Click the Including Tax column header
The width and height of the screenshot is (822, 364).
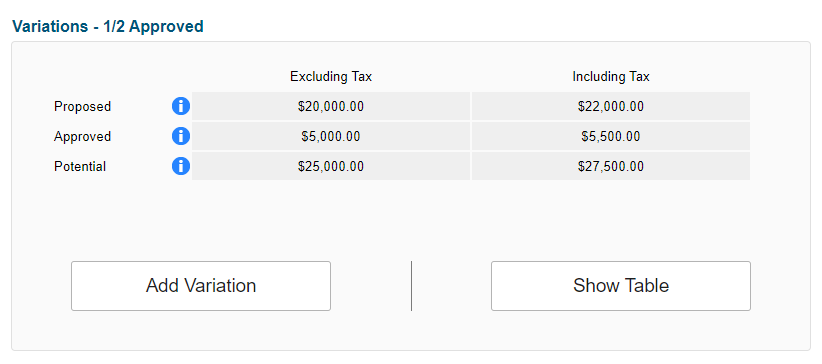point(611,77)
